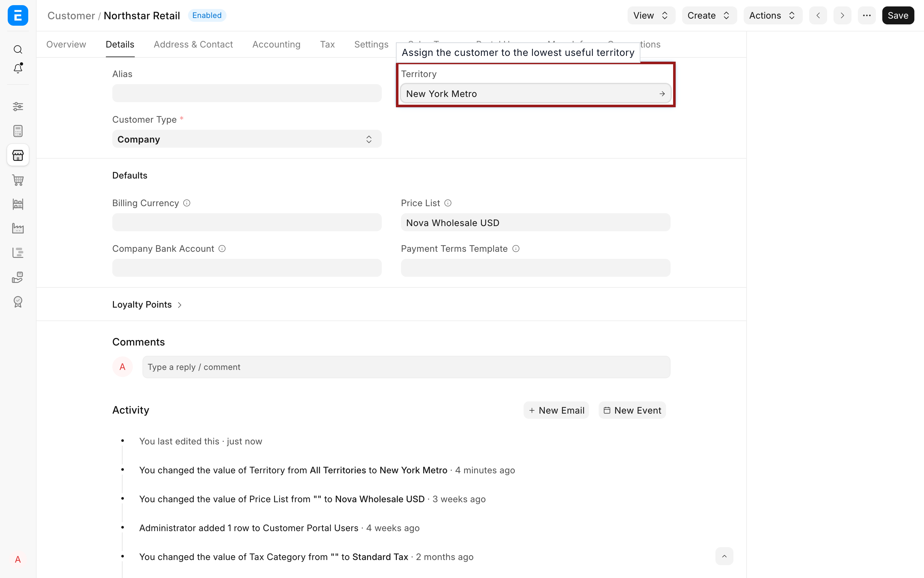Open the stock warehouse sidebar icon

(x=18, y=204)
